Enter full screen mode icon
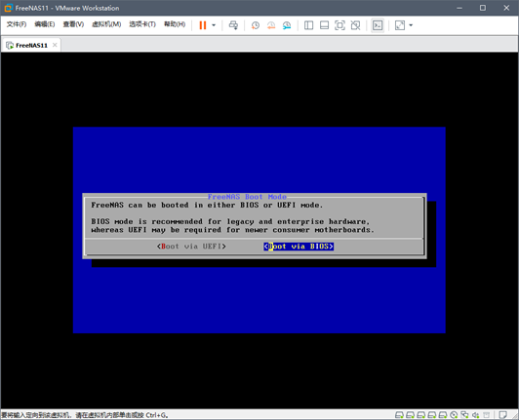Screen dimensions: 519x420 point(339,25)
